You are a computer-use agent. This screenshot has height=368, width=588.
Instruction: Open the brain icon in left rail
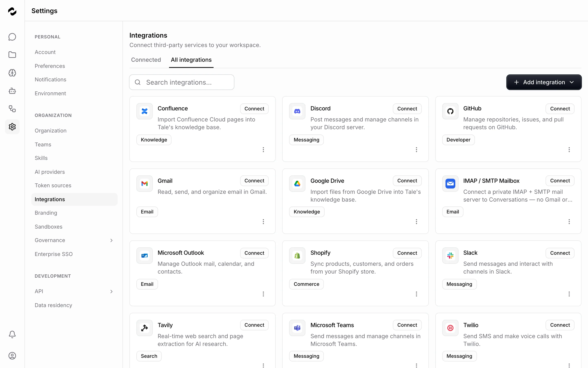pos(12,73)
